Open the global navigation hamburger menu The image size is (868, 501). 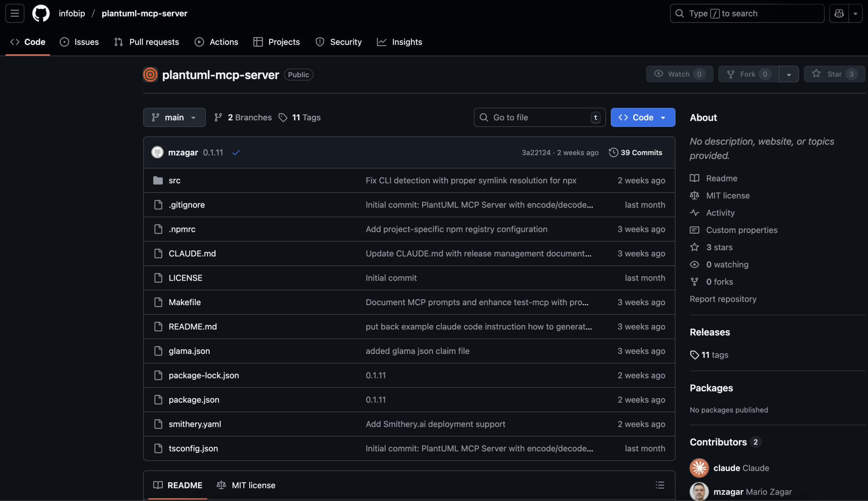14,13
